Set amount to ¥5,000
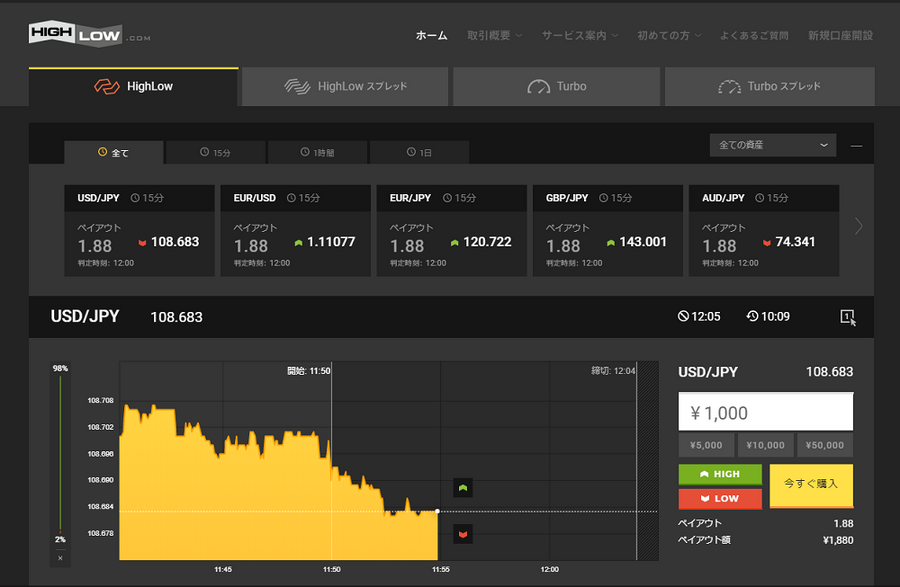 point(706,445)
